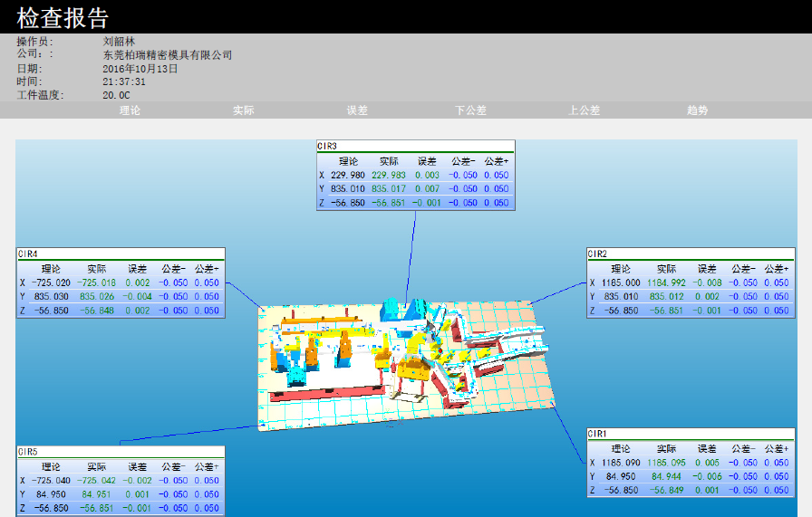Select the 趋势 column header
The image size is (812, 517).
(697, 110)
